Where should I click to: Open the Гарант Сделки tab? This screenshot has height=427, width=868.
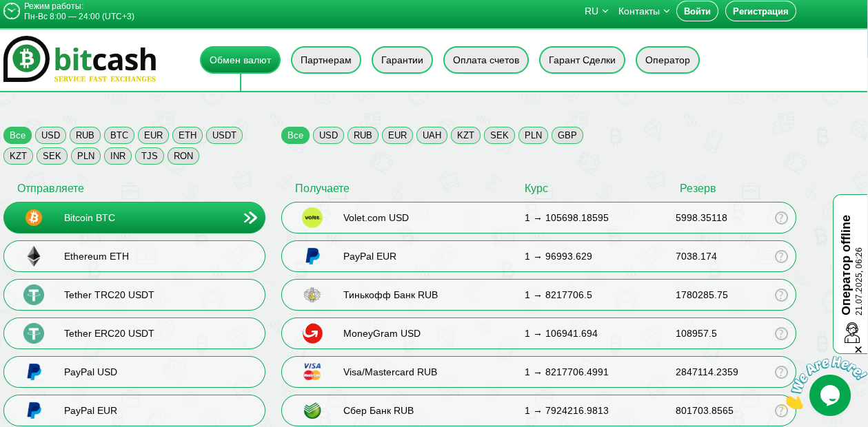pos(582,60)
